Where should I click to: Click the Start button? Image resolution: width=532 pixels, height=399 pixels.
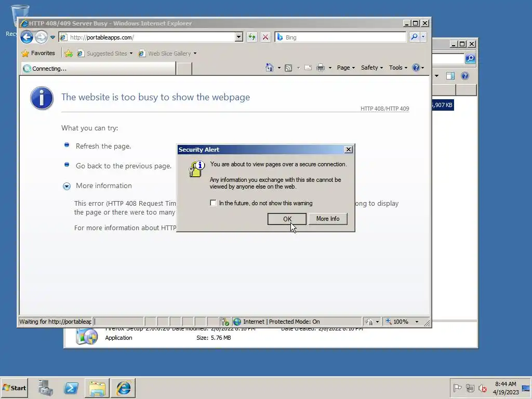pyautogui.click(x=14, y=388)
